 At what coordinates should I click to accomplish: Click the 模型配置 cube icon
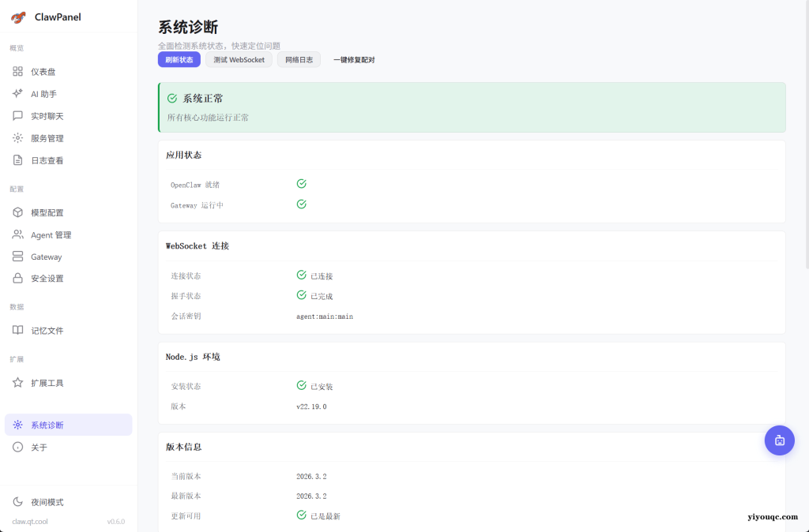tap(17, 212)
